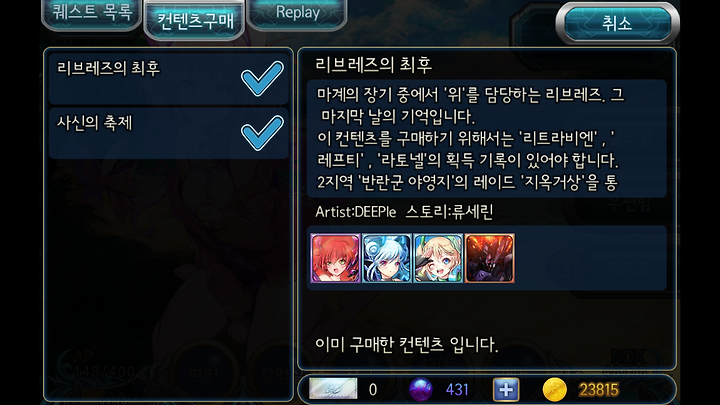The height and width of the screenshot is (405, 720).
Task: Tap the gold coin currency icon
Action: click(x=554, y=389)
